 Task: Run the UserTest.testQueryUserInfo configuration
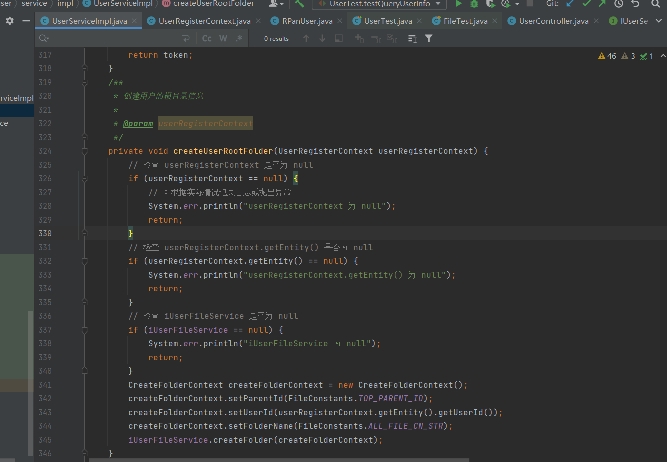[458, 4]
